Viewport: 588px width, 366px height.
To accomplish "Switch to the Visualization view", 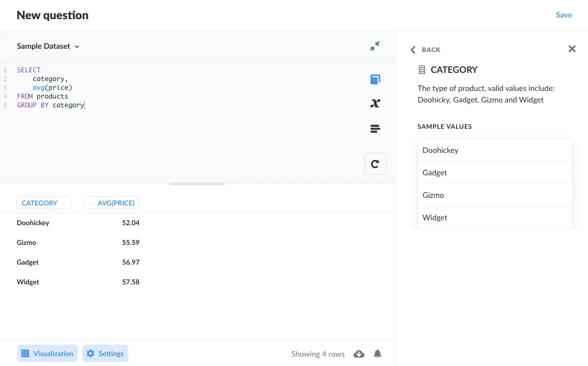I will (x=47, y=353).
